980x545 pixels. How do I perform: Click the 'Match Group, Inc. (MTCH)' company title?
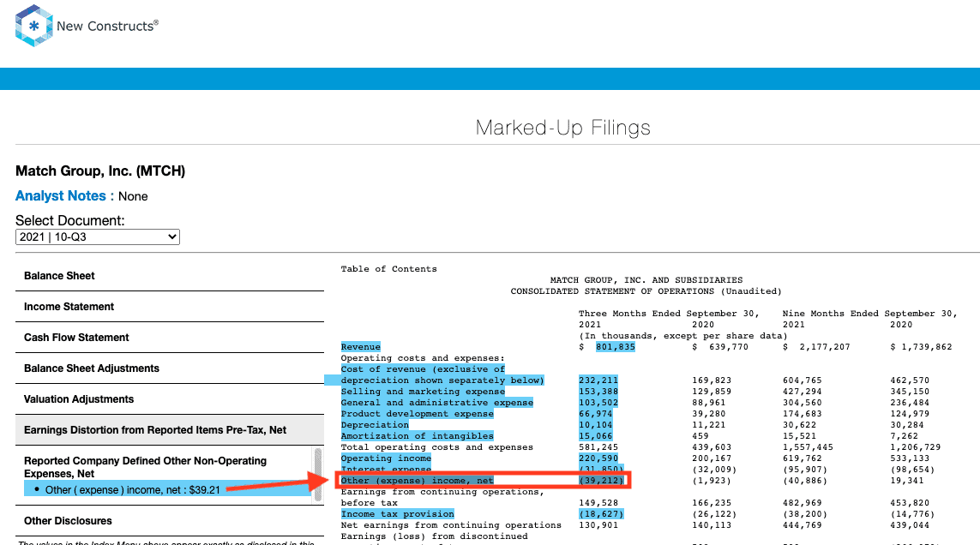click(x=100, y=171)
